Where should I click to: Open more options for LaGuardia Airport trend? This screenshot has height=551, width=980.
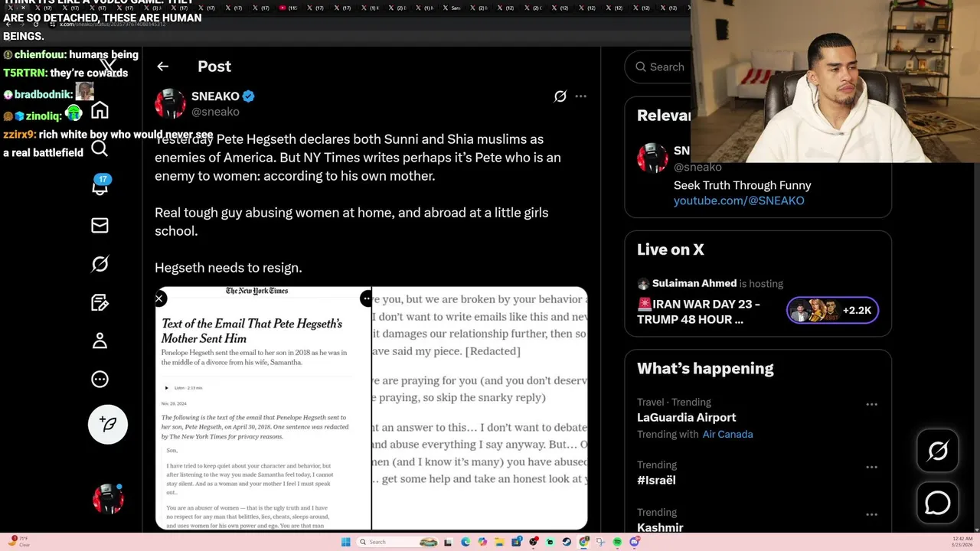pyautogui.click(x=871, y=404)
